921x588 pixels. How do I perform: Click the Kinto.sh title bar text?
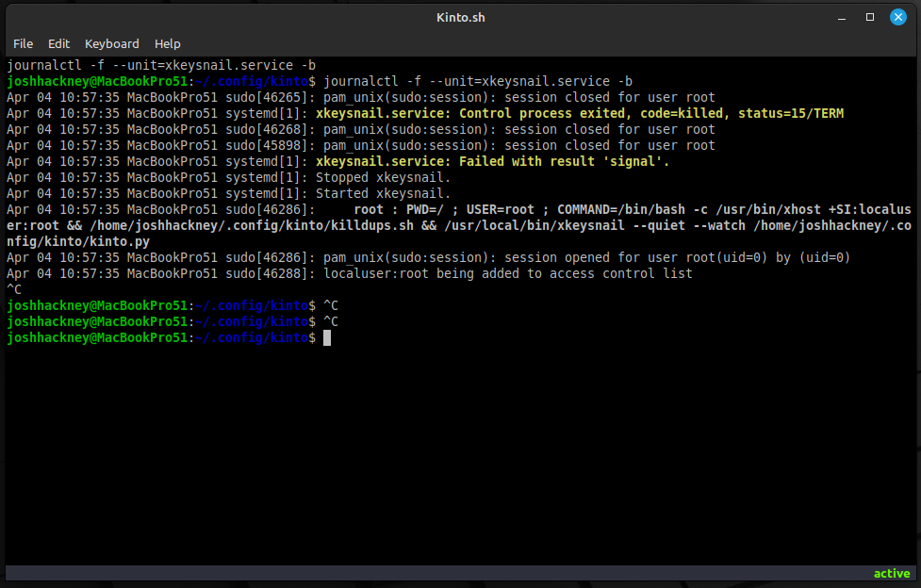[x=460, y=16]
